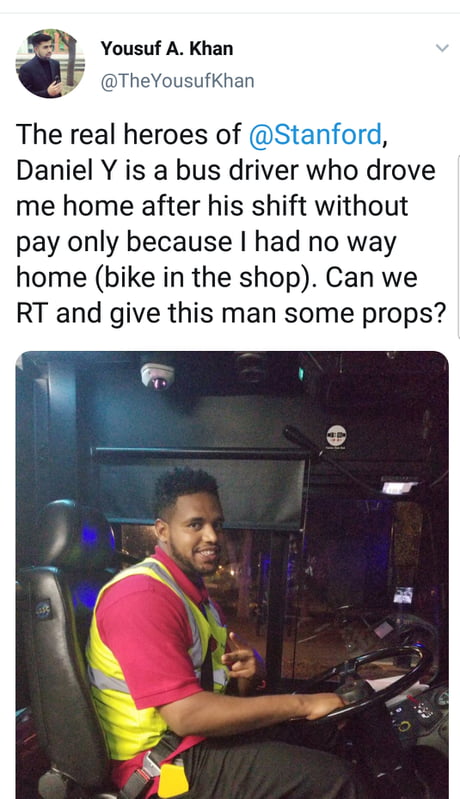The image size is (460, 799).
Task: Open the @TheYousufKhan handle
Action: click(x=177, y=82)
